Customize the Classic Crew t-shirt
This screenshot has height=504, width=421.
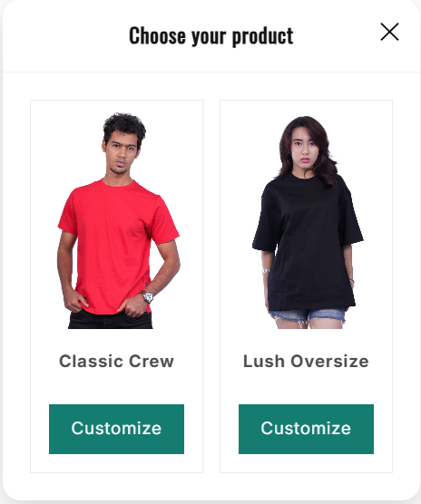click(116, 429)
